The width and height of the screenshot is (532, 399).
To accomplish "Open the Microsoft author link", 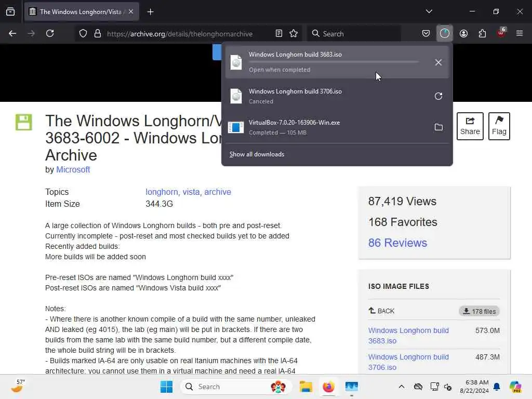I will click(x=73, y=170).
